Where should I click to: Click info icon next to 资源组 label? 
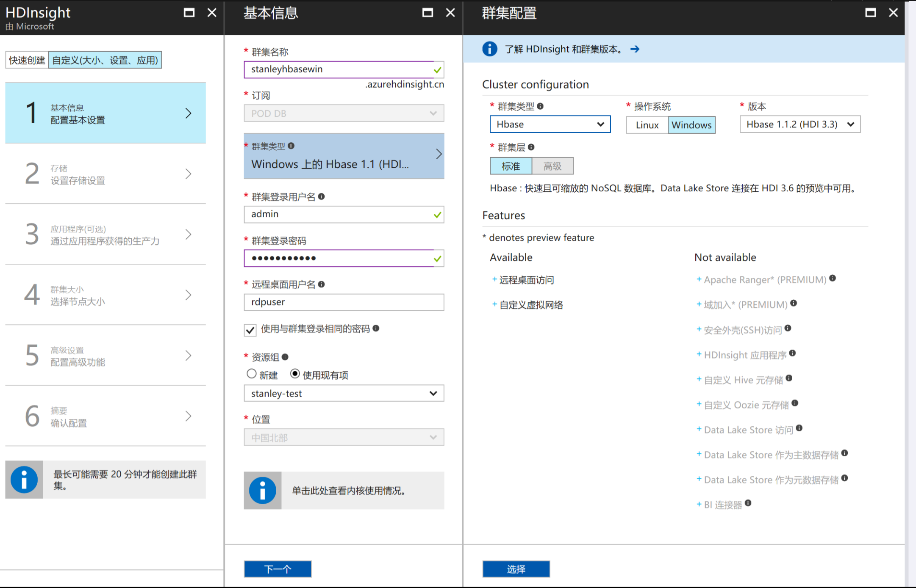(285, 357)
